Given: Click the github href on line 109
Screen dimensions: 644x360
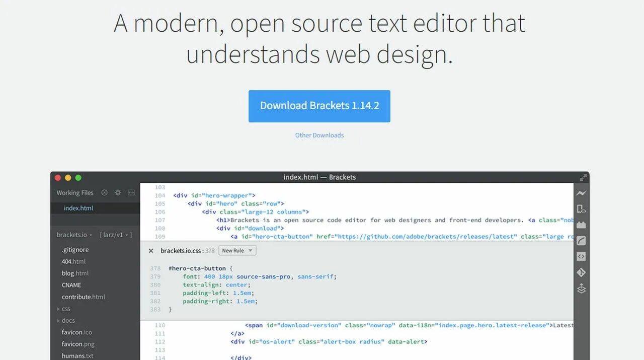Looking at the screenshot, I should (417, 236).
